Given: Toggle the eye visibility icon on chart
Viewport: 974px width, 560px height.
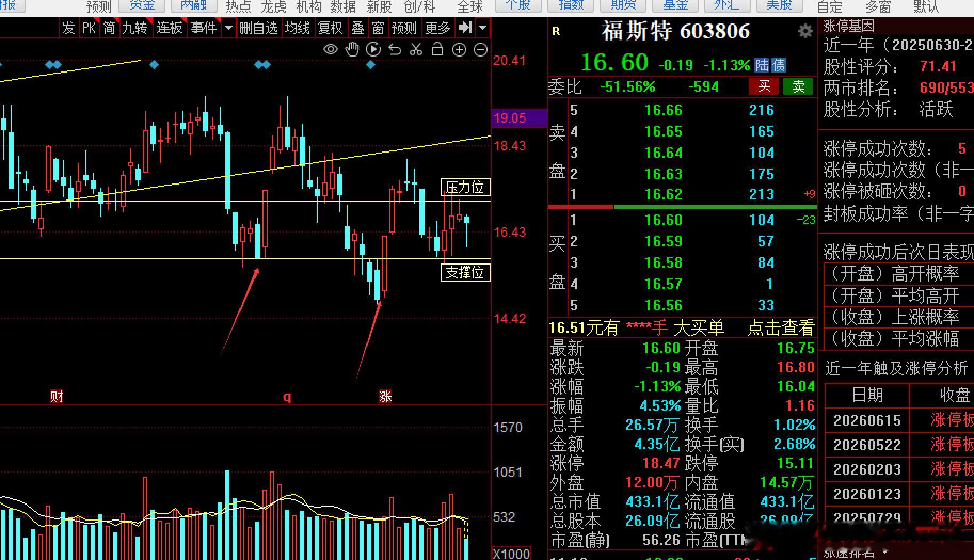Looking at the screenshot, I should pos(331,50).
